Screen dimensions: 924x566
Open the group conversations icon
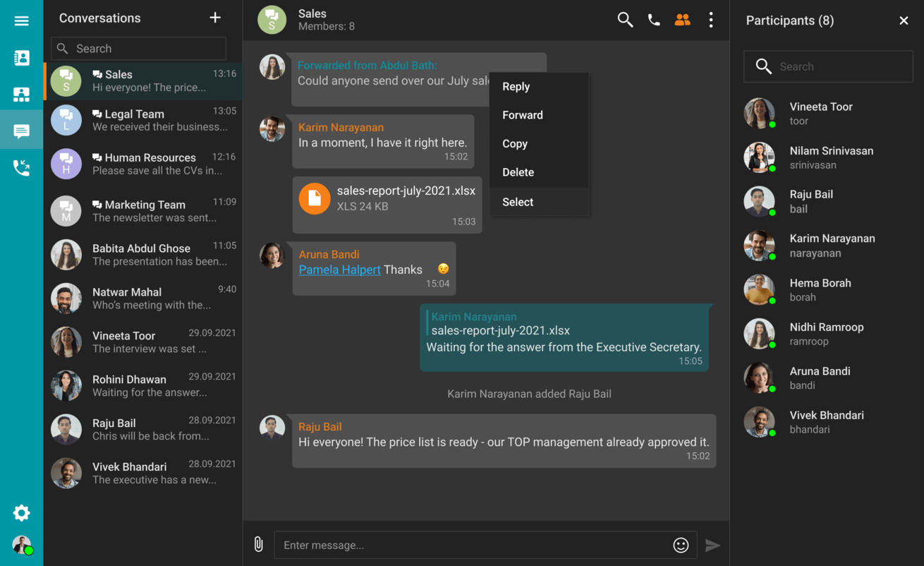pos(22,94)
